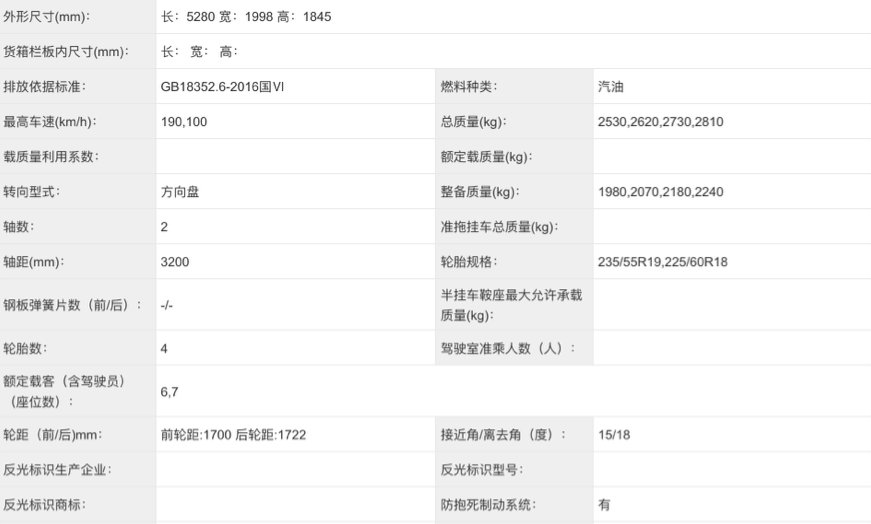Click the 准拖挂车总质量(kg) label

tap(499, 227)
